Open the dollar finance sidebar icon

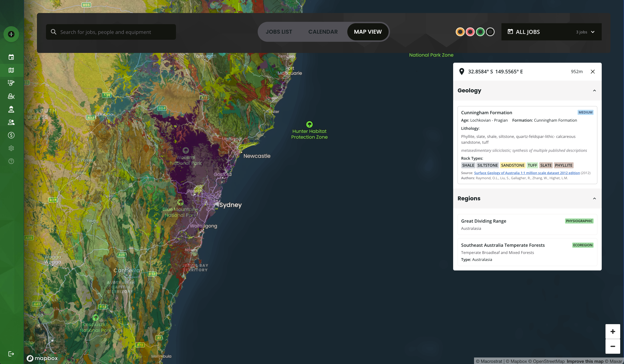coord(11,135)
